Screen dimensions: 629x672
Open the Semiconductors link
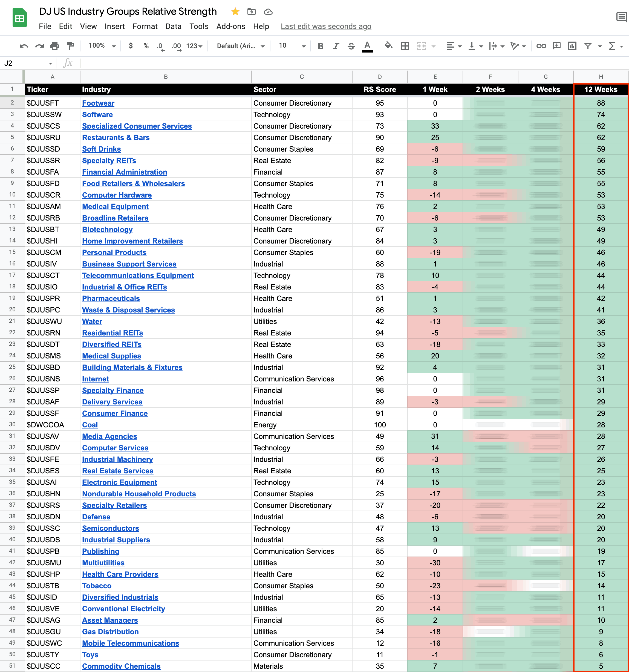(x=111, y=528)
